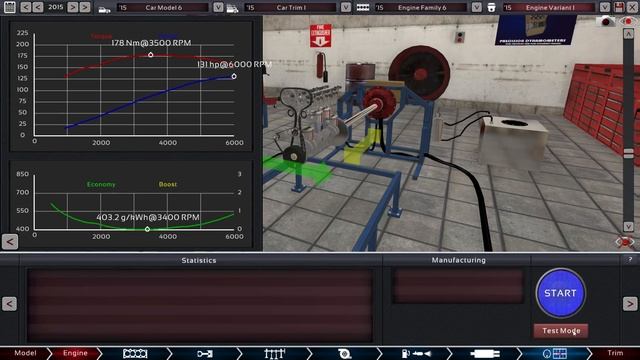Expand the Car Model 6 dropdown
Image resolution: width=640 pixels, height=360 pixels.
coord(218,7)
